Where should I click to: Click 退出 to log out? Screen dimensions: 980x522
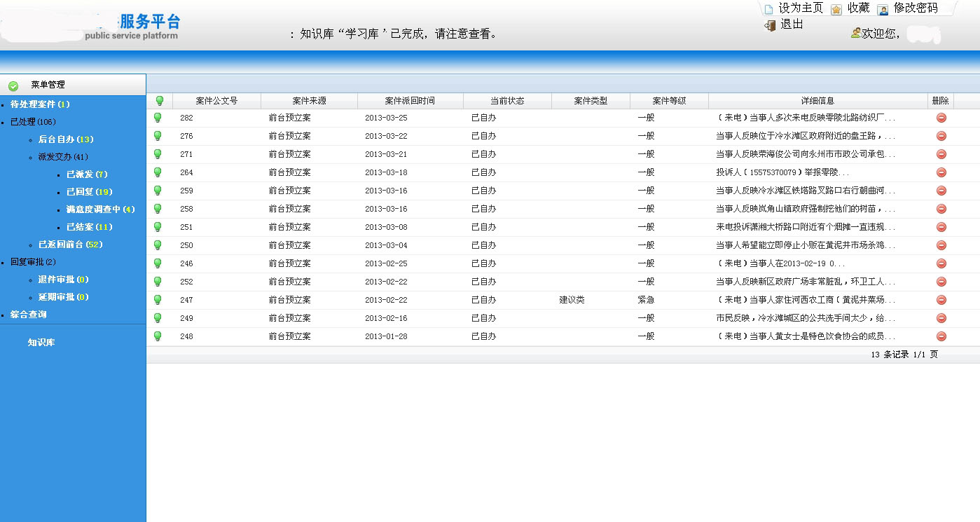tap(792, 25)
